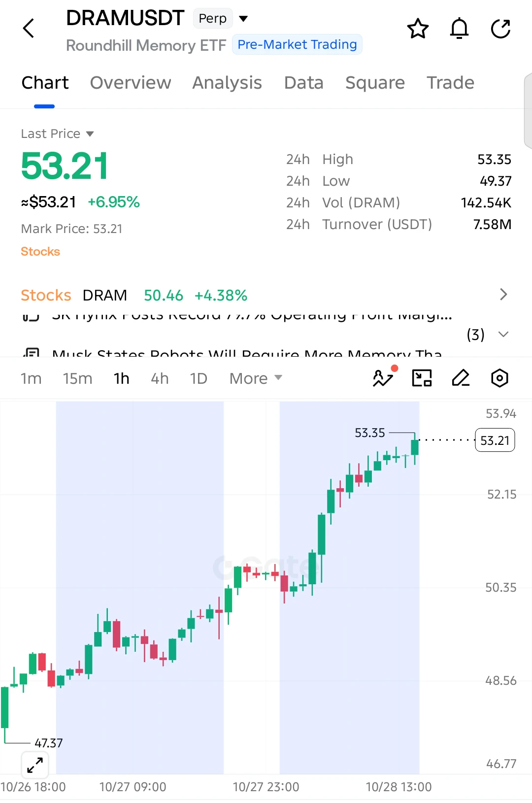Tap the back arrow icon

pos(29,28)
